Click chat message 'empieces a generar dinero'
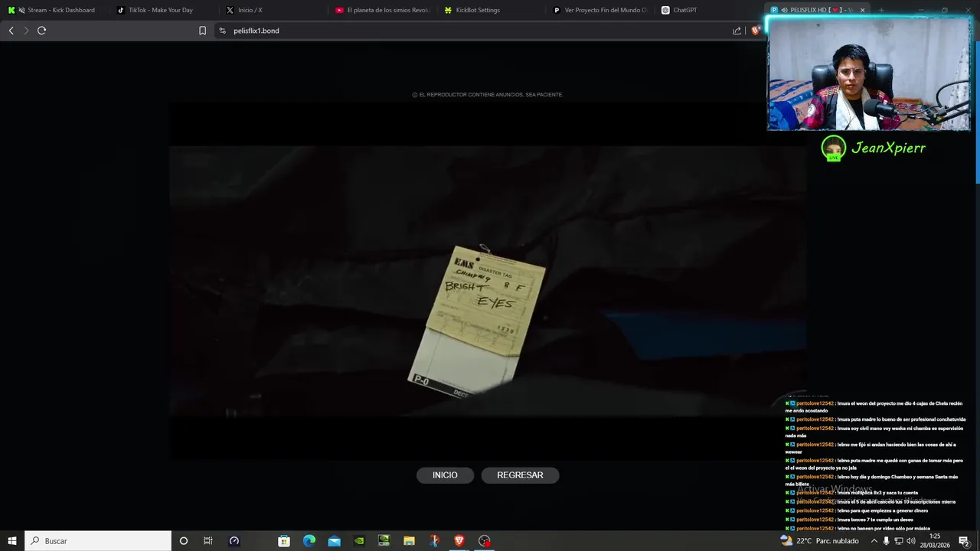This screenshot has height=551, width=980. (857, 510)
